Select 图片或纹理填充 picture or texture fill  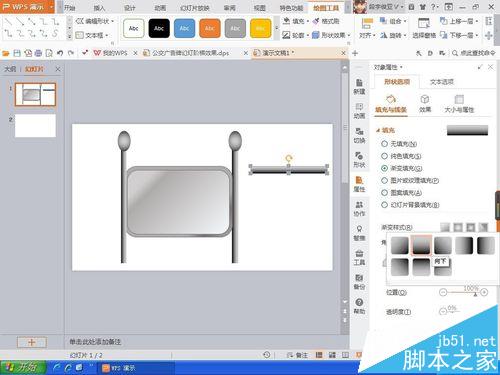click(410, 181)
